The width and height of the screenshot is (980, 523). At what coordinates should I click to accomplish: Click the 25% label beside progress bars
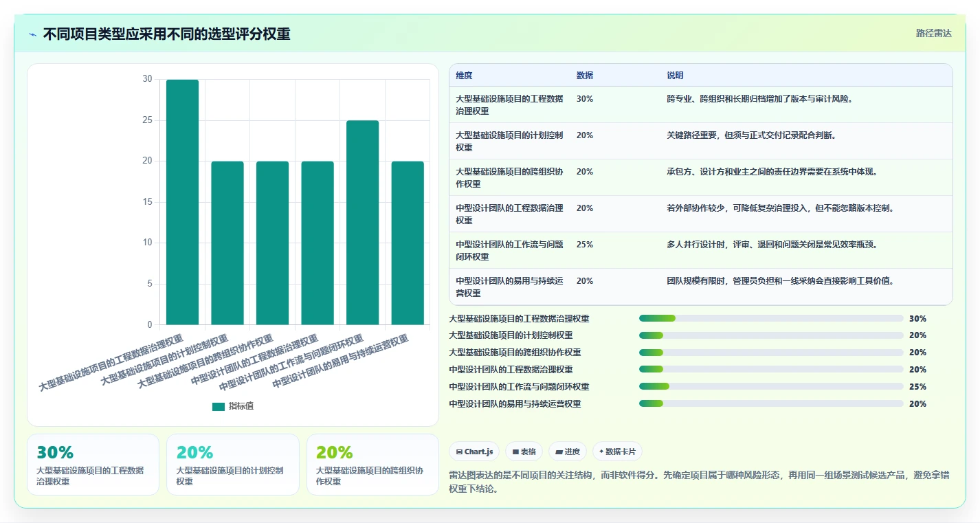(x=917, y=386)
